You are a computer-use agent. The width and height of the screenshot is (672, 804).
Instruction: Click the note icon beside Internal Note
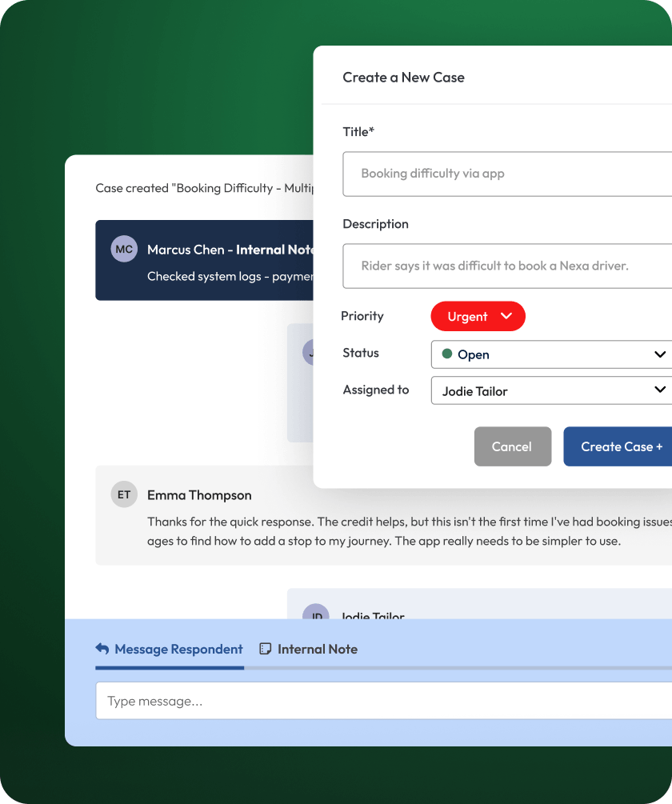266,649
